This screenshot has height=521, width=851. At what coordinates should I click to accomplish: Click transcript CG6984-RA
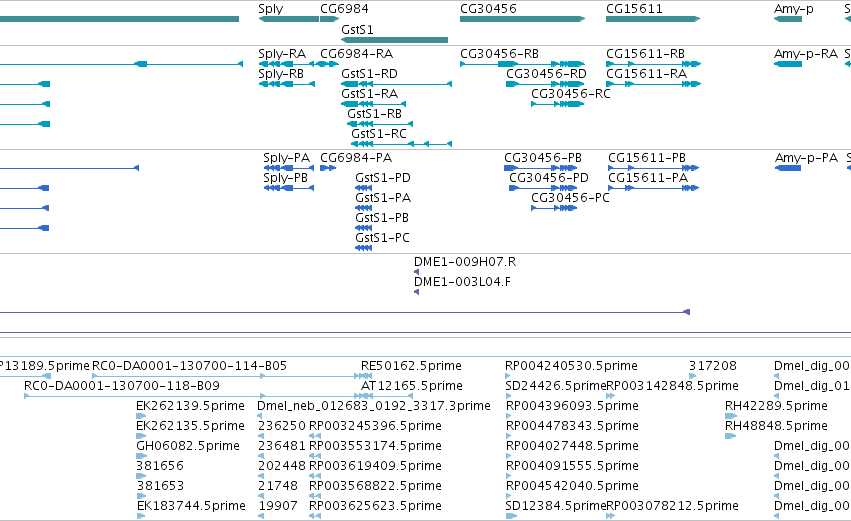click(x=357, y=54)
